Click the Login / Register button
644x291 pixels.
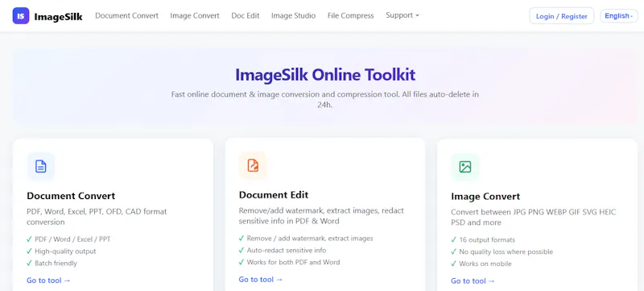coord(561,16)
